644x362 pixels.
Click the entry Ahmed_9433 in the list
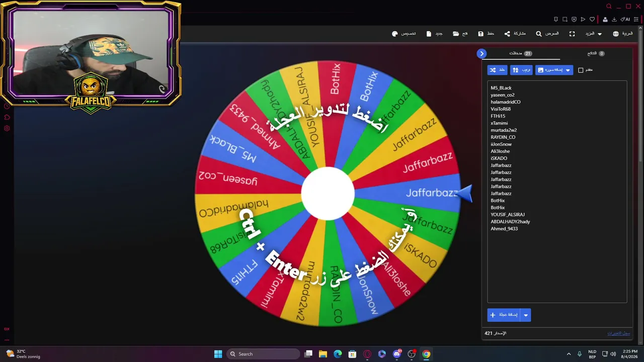coord(504,229)
